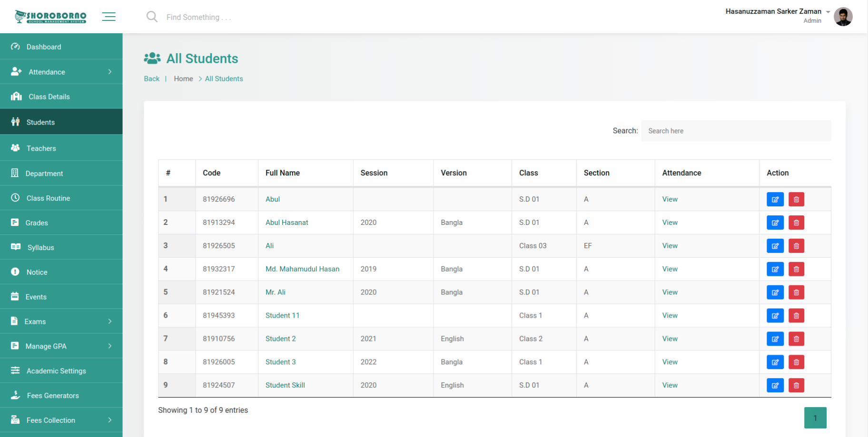
Task: Edit student Abul Hasanat
Action: [775, 223]
